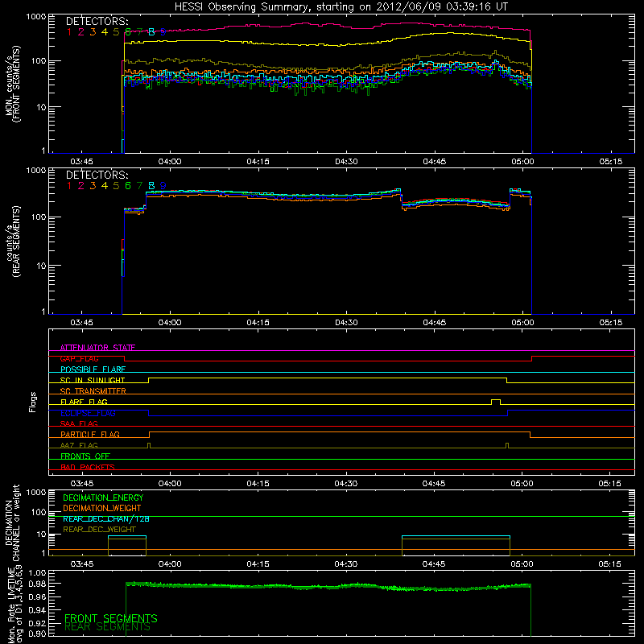The image size is (644, 644).
Task: Select the ECLIPSE_FLAG label
Action: [88, 413]
